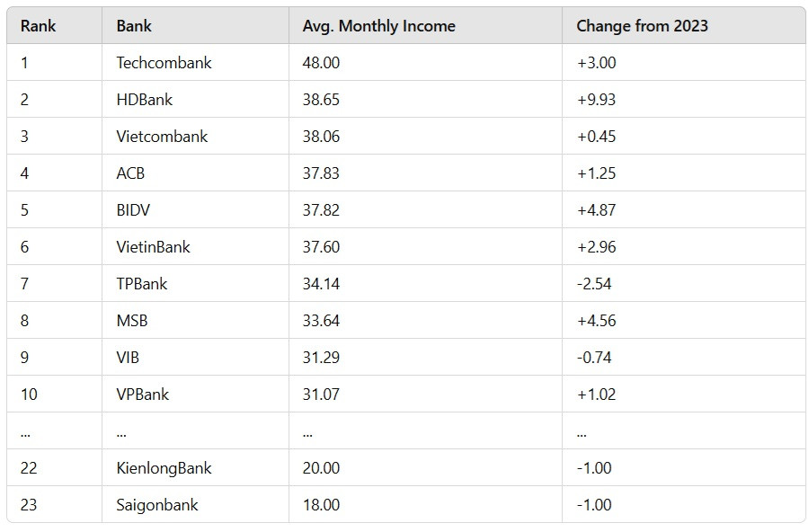Select the Change from 2023 header
Image resolution: width=808 pixels, height=532 pixels.
(x=642, y=26)
